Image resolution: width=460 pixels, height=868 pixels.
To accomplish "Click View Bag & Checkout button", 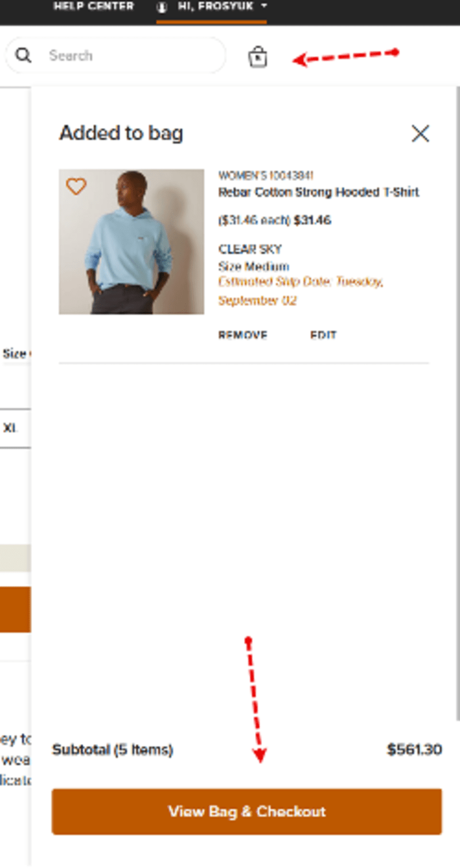I will (x=247, y=811).
